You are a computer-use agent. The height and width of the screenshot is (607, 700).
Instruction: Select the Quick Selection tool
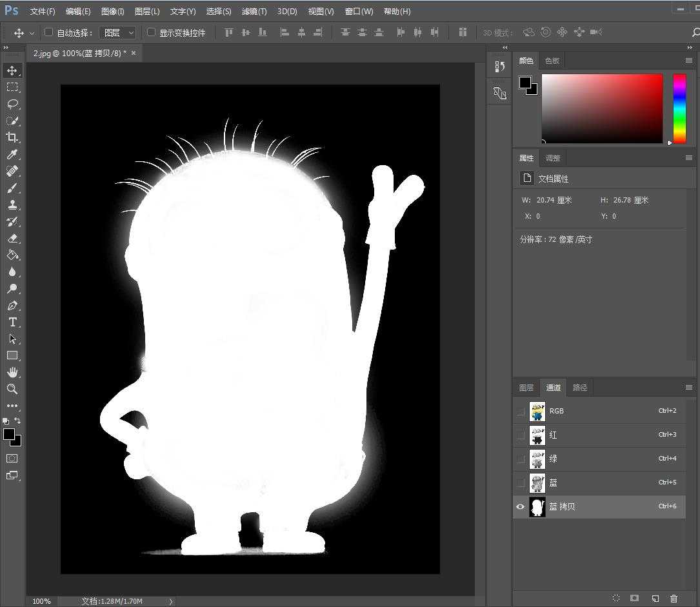point(12,121)
